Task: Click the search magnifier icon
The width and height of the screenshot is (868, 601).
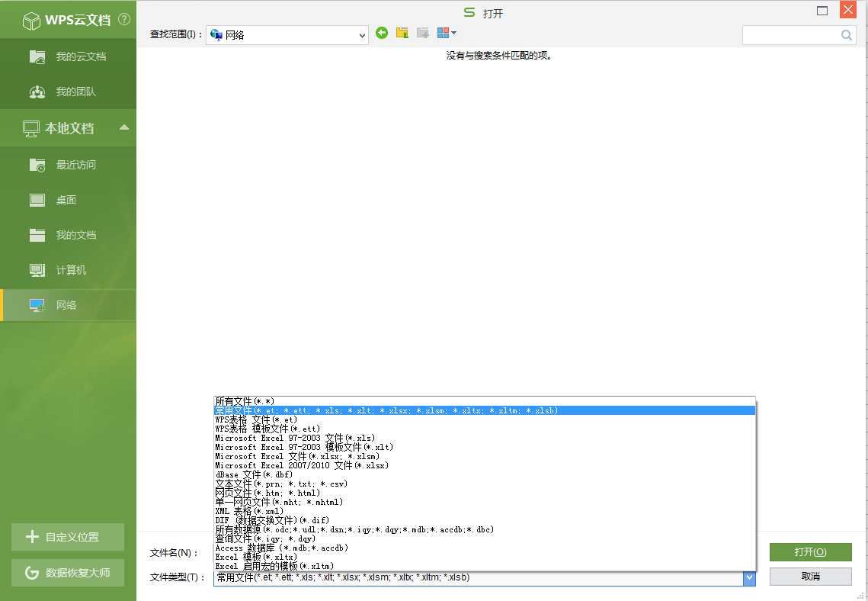Action: (847, 35)
